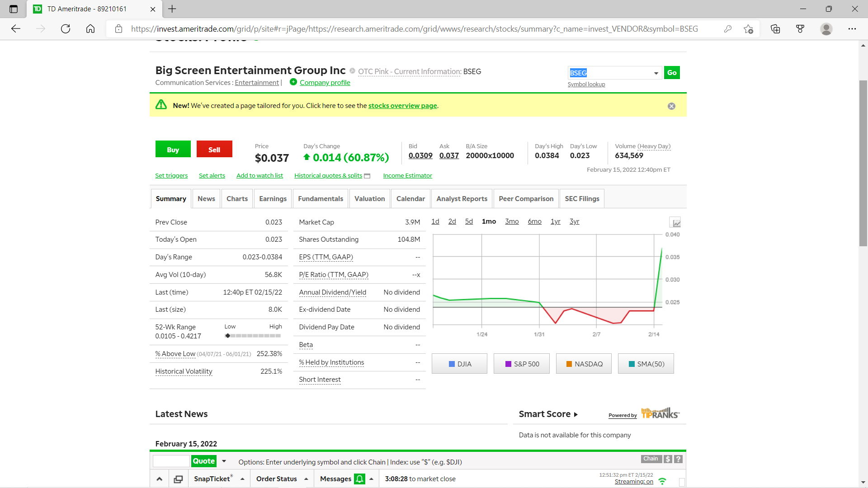
Task: Toggle S&P 500 comparison overlay
Action: (x=522, y=364)
